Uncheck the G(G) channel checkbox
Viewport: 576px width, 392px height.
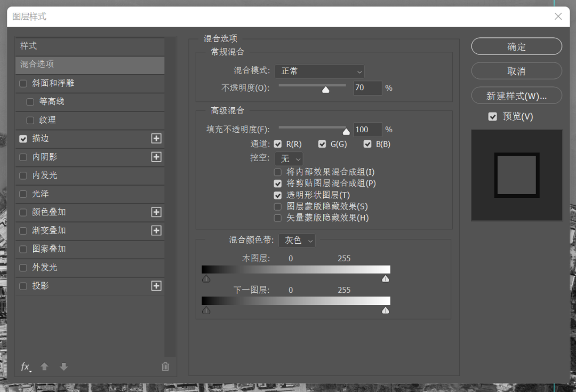coord(322,144)
